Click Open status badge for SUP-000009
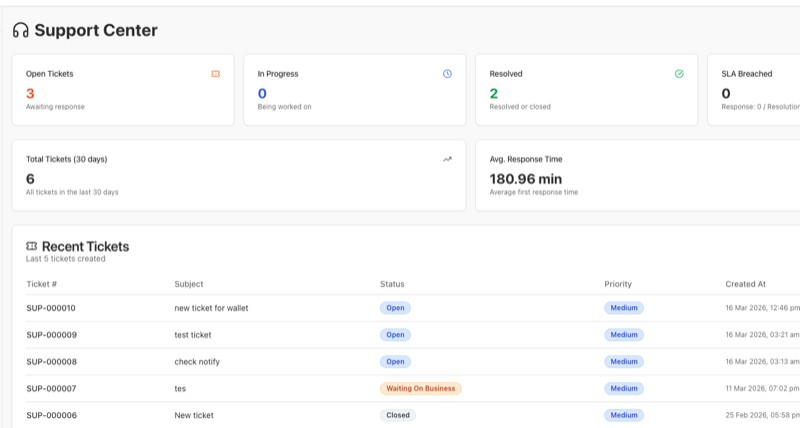Image resolution: width=800 pixels, height=428 pixels. click(x=395, y=335)
